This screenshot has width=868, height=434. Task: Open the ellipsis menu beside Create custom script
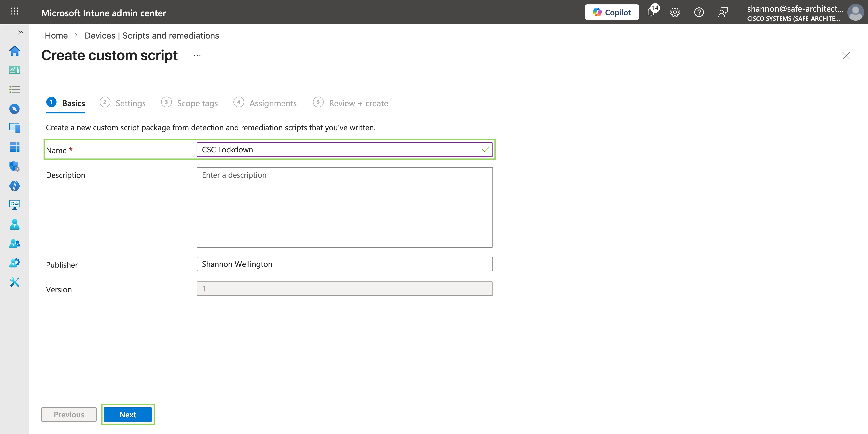tap(197, 56)
